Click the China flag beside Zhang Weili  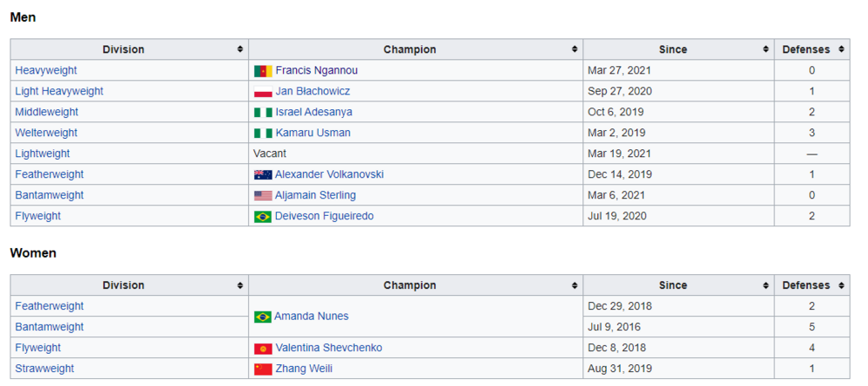click(262, 370)
